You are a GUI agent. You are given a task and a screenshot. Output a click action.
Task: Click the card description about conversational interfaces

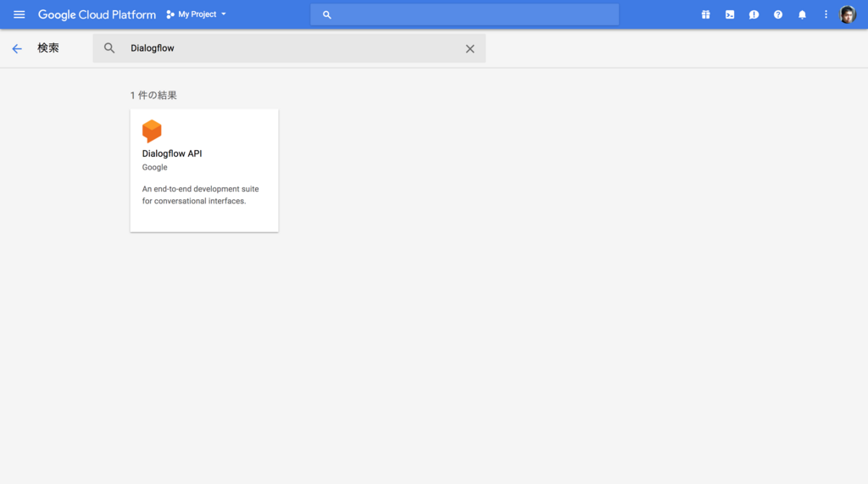pos(200,195)
